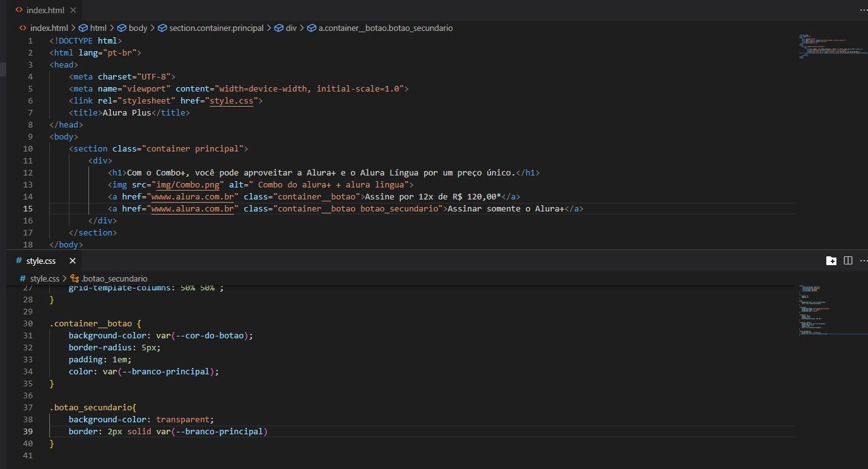Open style.css breadcrumb file picker
Image resolution: width=868 pixels, height=469 pixels.
pyautogui.click(x=39, y=278)
